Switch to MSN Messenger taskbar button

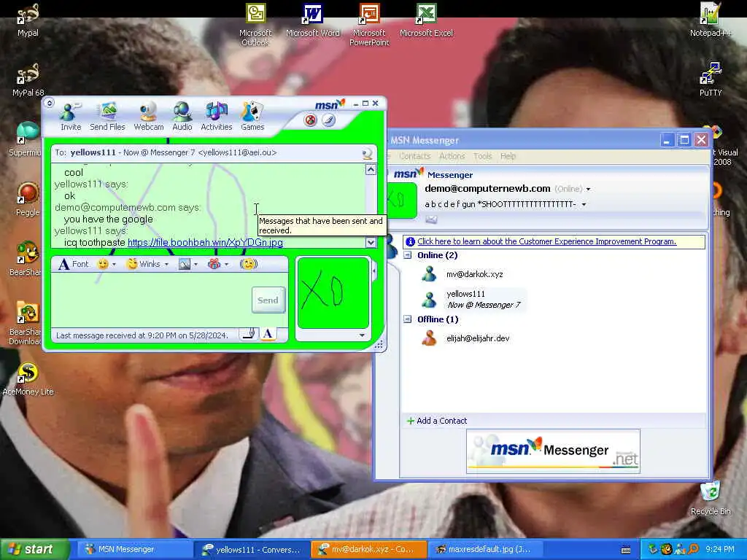[135, 550]
